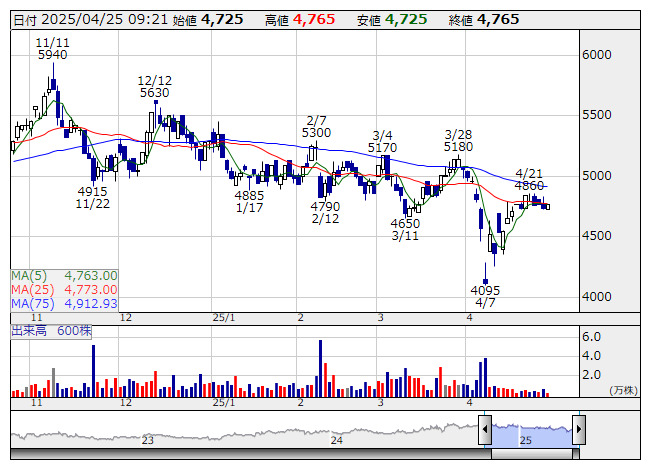Click the 12/12 5630 peak label
This screenshot has height=470, width=653.
point(155,87)
